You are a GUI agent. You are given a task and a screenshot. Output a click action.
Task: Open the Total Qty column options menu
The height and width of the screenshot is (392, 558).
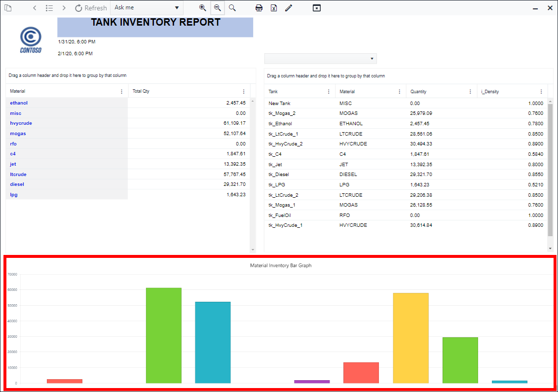244,92
